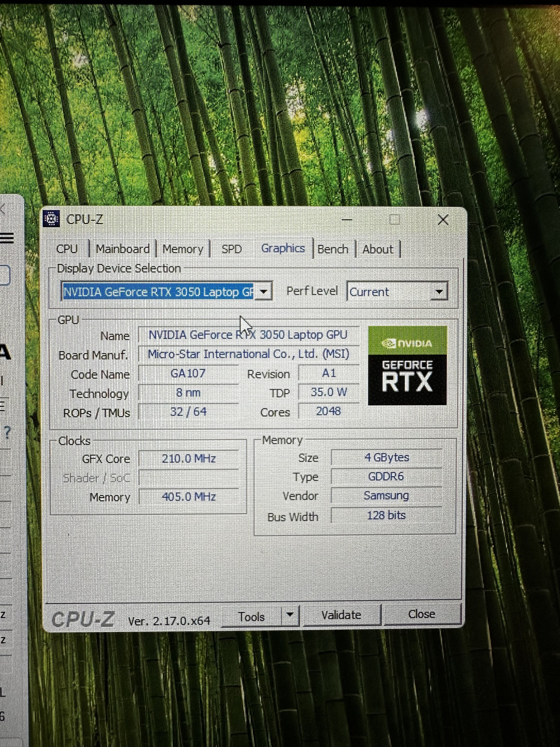
Task: Click the maximize window icon
Action: tap(395, 220)
